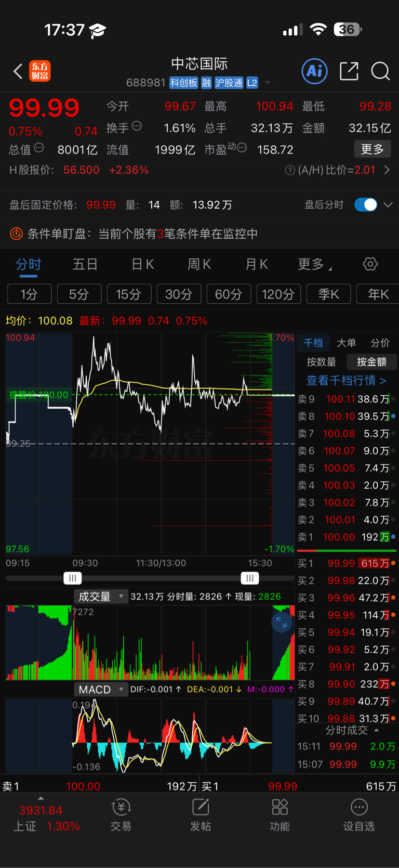The image size is (399, 868).
Task: Switch to 五日 tab
Action: 85,264
